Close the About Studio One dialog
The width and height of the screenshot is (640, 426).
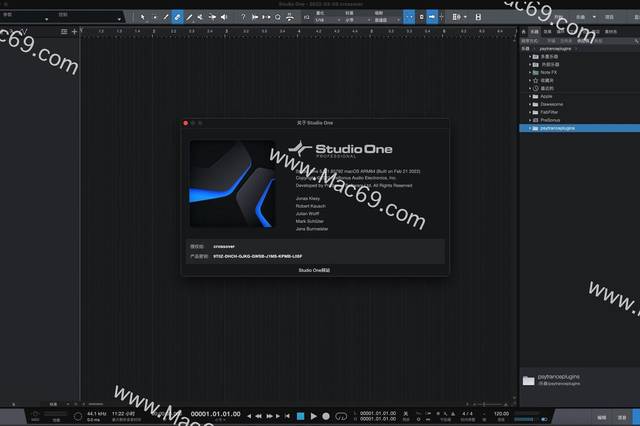tap(186, 123)
